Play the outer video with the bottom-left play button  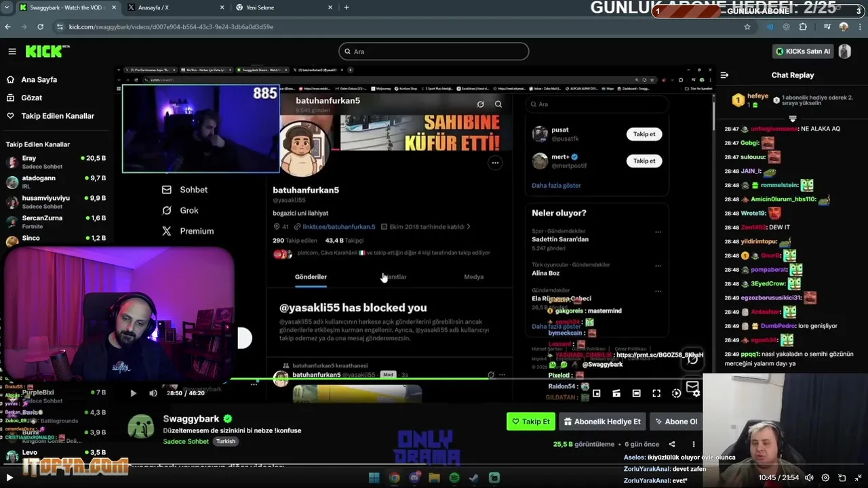tap(9, 478)
